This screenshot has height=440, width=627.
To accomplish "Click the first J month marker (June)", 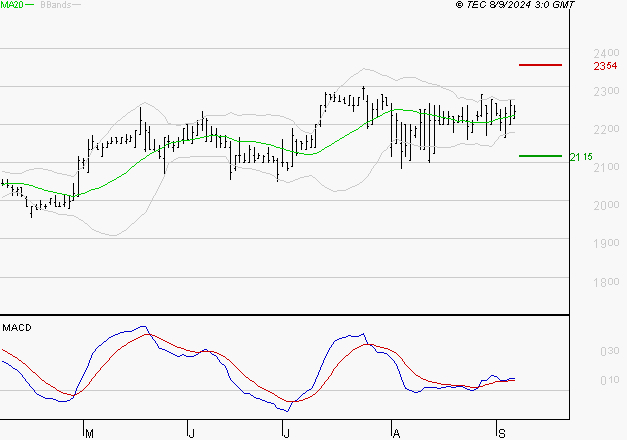I will pos(192,433).
